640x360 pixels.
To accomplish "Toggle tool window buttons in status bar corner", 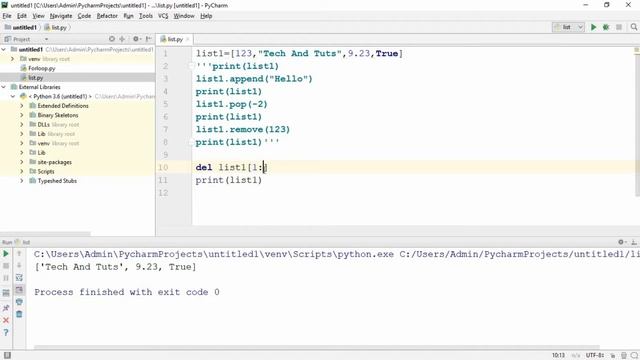I will [7, 355].
